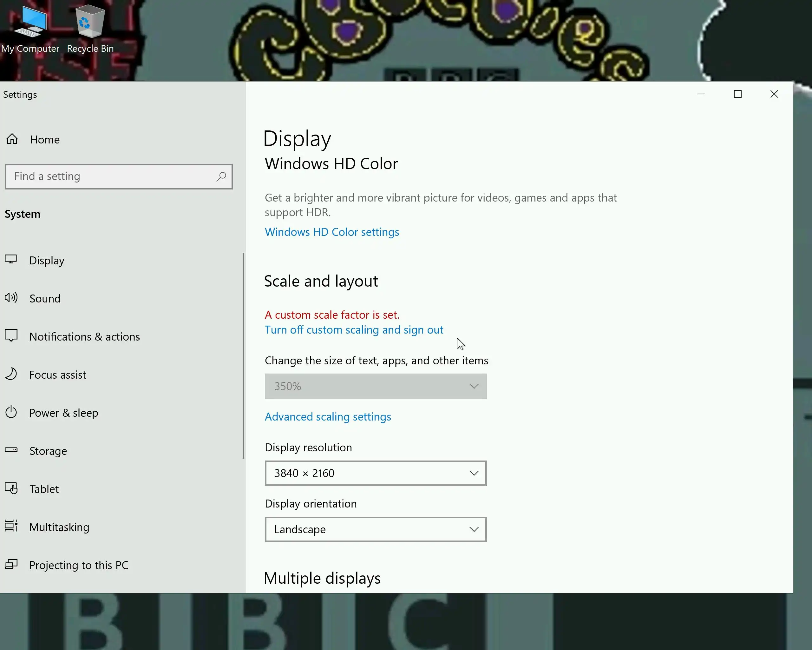The width and height of the screenshot is (812, 650).
Task: Click the Power & sleep power icon
Action: click(11, 412)
